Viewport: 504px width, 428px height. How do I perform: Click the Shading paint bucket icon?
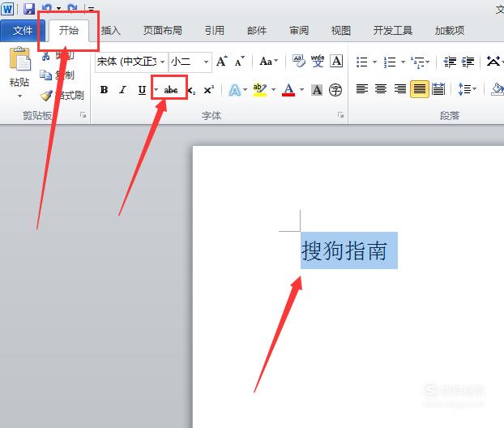coord(498,88)
